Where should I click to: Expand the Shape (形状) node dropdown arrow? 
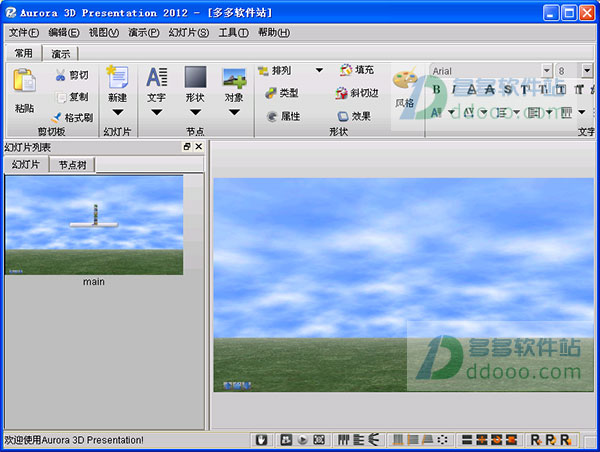(195, 112)
